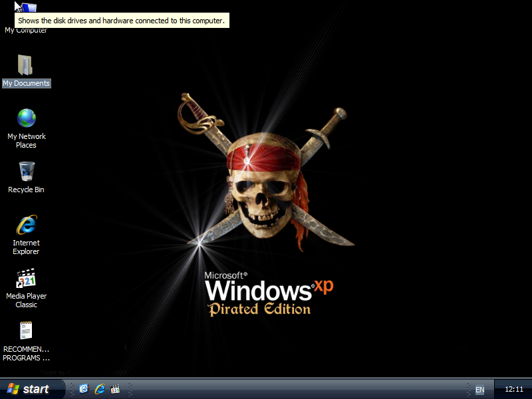532x399 pixels.
Task: Launch Internet Explorer from Quick Launch
Action: 100,389
